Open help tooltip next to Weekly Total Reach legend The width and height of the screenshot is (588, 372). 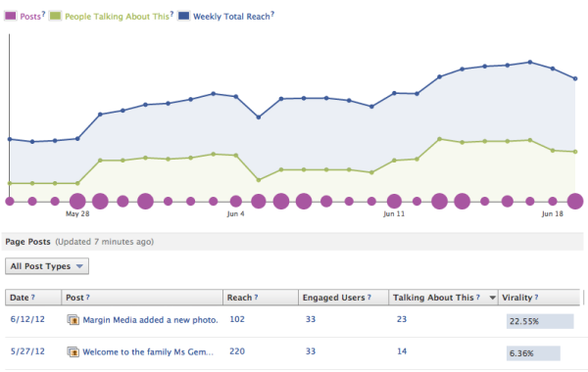tap(272, 15)
